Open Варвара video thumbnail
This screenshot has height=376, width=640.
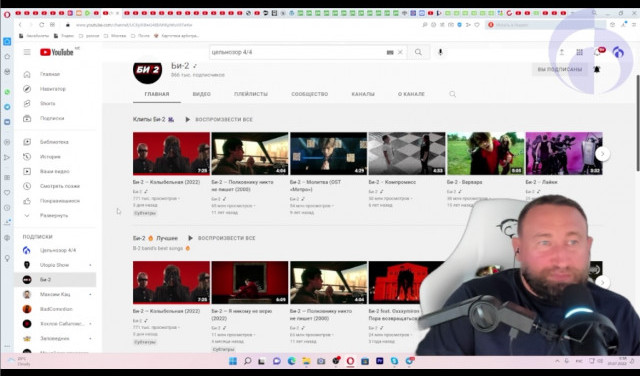[485, 154]
